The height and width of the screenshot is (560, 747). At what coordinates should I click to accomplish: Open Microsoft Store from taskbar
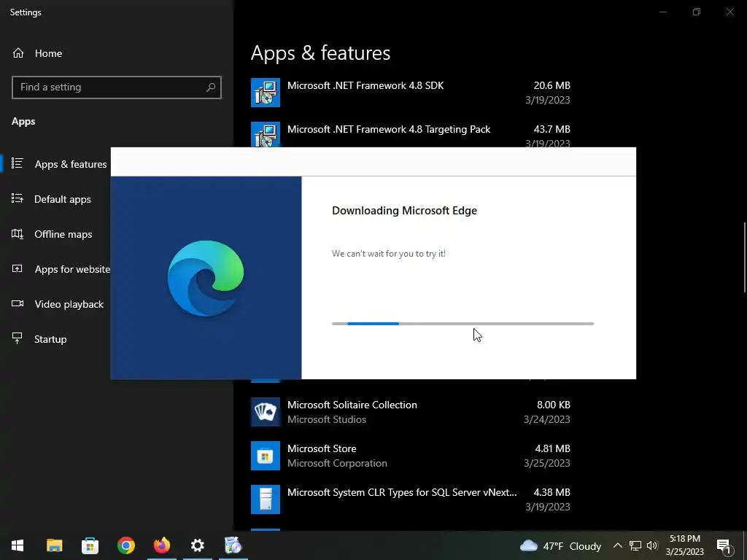[90, 545]
